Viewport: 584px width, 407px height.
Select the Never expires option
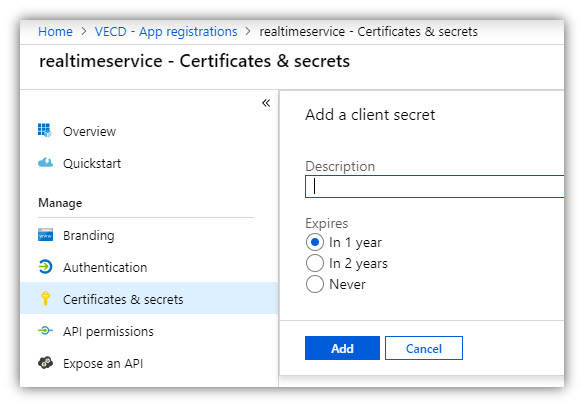[315, 284]
